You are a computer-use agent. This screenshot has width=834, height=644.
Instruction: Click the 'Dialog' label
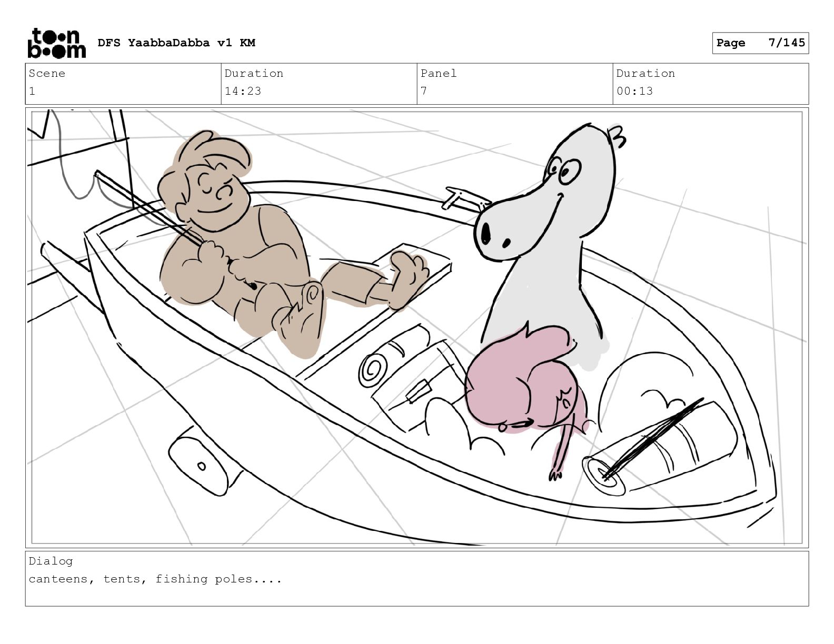(51, 561)
